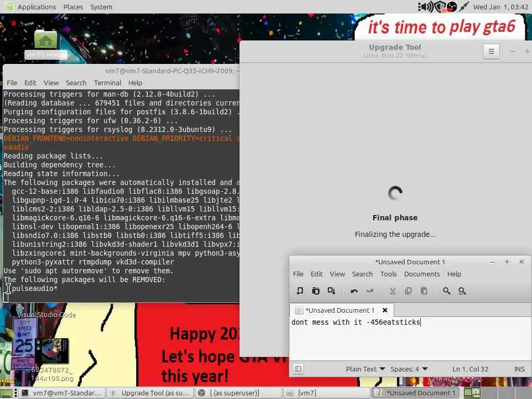Switch to the [ (as superuser)] taskbar entry

pyautogui.click(x=238, y=393)
